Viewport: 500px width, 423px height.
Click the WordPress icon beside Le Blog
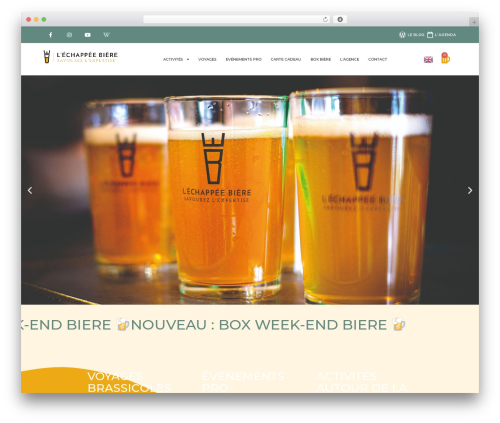click(402, 35)
